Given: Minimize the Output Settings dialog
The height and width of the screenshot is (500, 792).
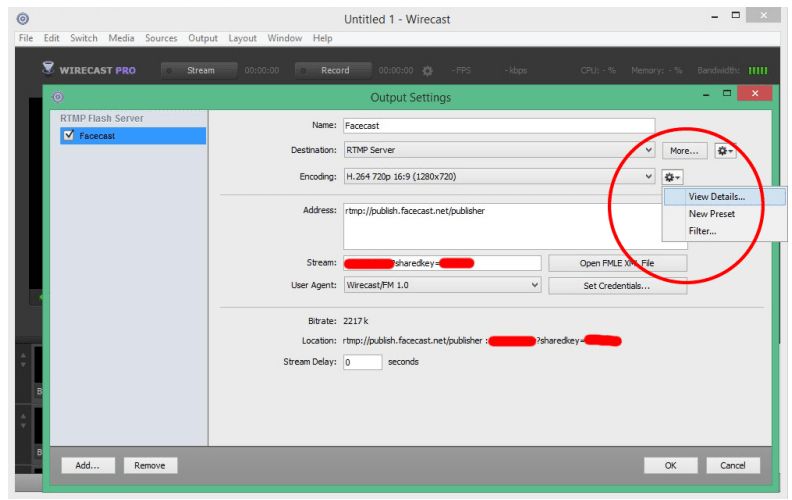Looking at the screenshot, I should pyautogui.click(x=706, y=94).
